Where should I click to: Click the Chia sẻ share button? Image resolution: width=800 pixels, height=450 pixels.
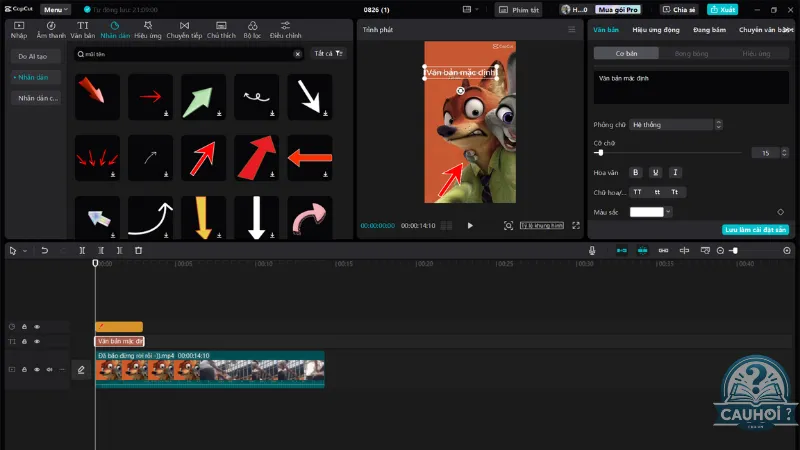click(679, 10)
